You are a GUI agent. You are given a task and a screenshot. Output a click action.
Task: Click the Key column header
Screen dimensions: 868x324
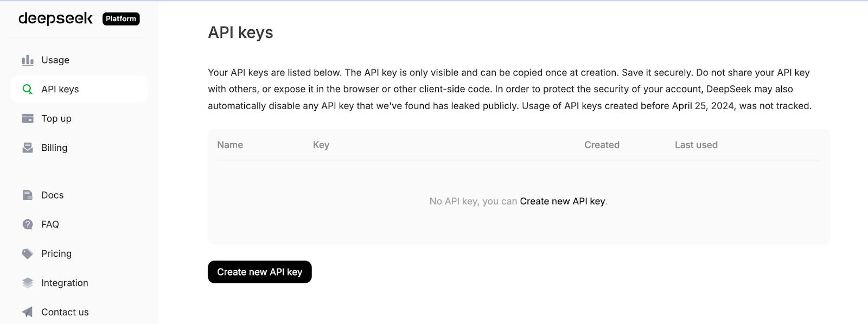coord(321,145)
